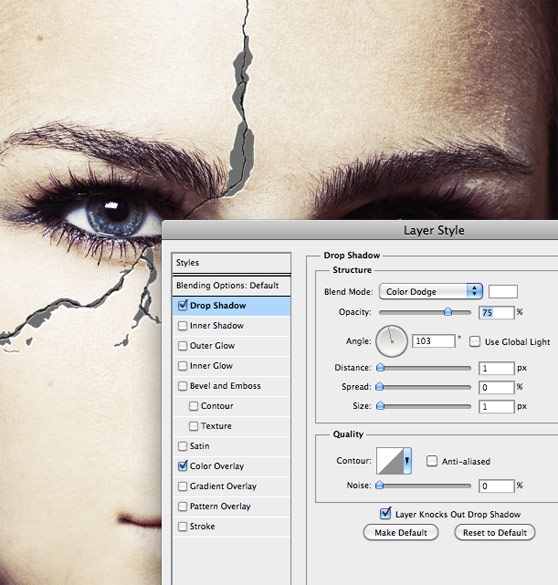Open the Bevel and Emboss settings
This screenshot has width=558, height=585.
point(225,386)
